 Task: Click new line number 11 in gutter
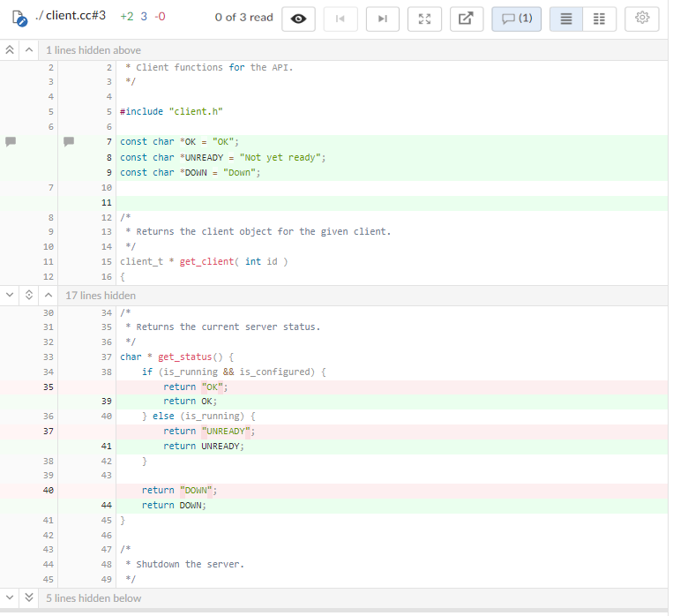106,203
